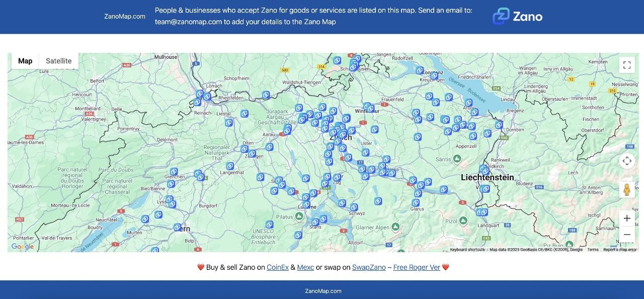Zoom in using the plus button
This screenshot has width=644, height=299.
pyautogui.click(x=627, y=218)
